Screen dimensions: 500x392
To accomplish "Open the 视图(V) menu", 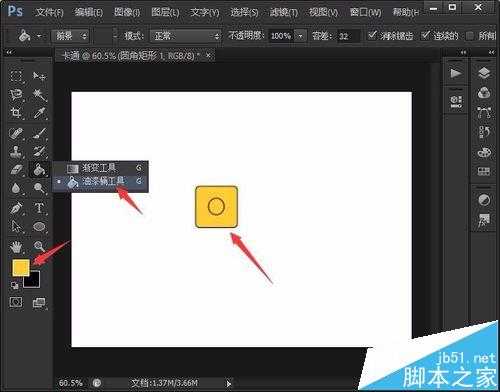I will [x=323, y=13].
